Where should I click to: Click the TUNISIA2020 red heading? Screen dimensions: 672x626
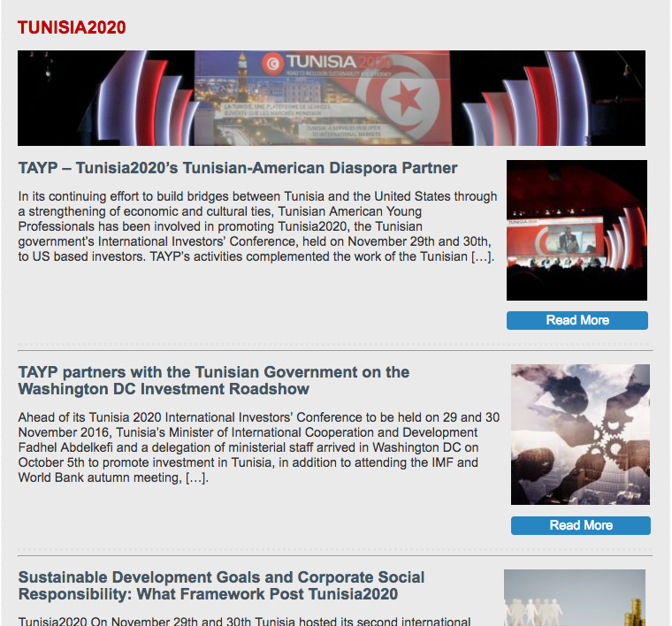click(72, 27)
